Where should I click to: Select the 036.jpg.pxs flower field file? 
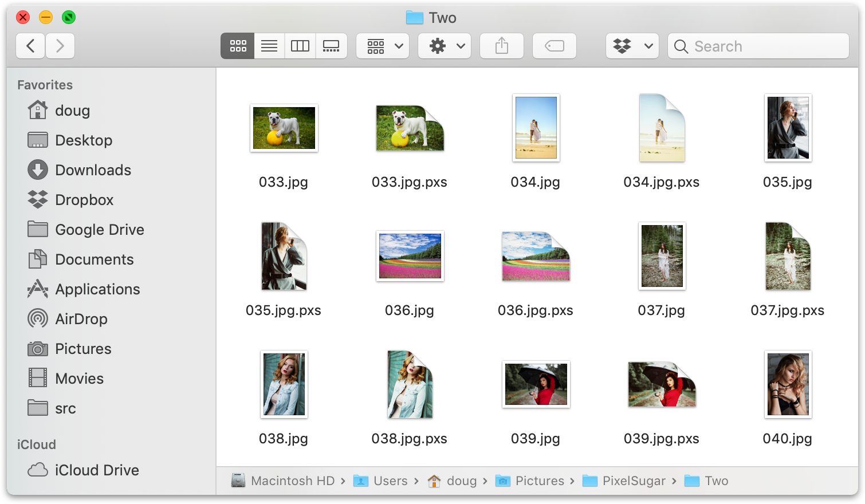536,257
